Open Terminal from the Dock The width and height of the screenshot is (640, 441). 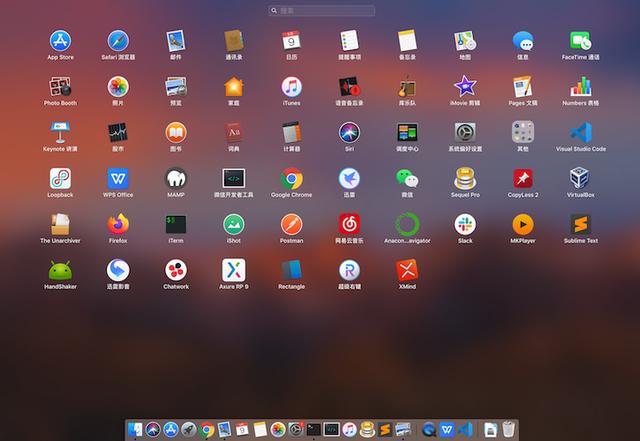(313, 430)
